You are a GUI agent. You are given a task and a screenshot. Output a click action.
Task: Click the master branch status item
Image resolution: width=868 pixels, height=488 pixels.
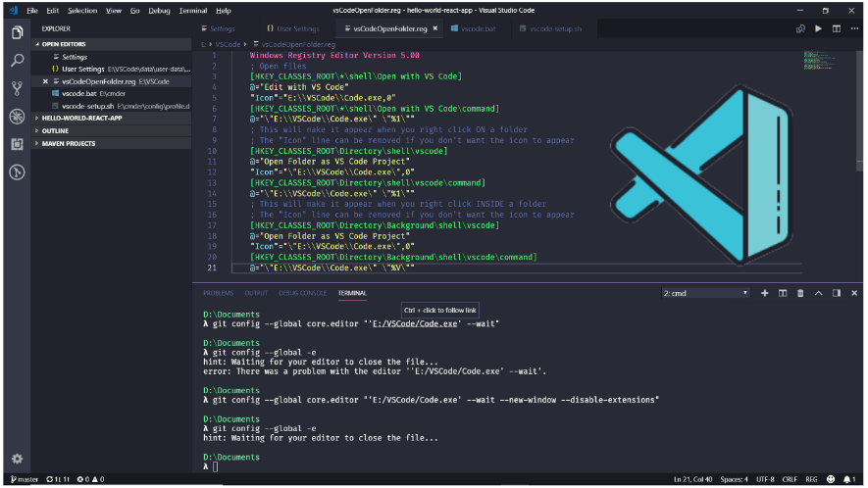[x=25, y=479]
